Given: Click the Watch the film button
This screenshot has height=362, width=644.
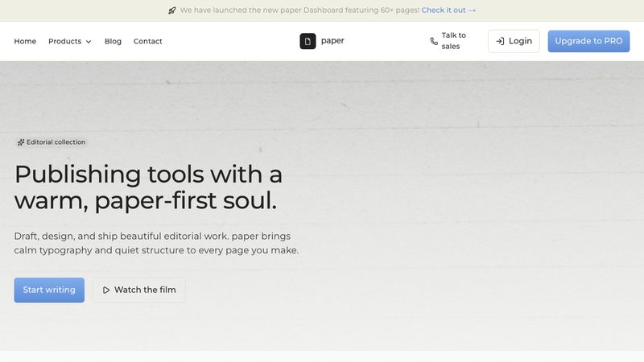Looking at the screenshot, I should (x=139, y=290).
